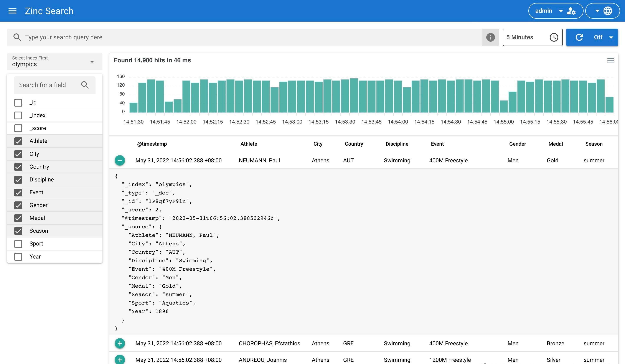Open the olympics index selector dropdown
Viewport: 625px width, 364px height.
click(54, 61)
